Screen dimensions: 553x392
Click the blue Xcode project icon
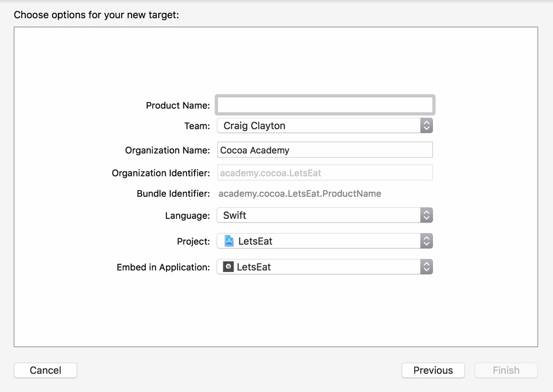click(x=229, y=241)
